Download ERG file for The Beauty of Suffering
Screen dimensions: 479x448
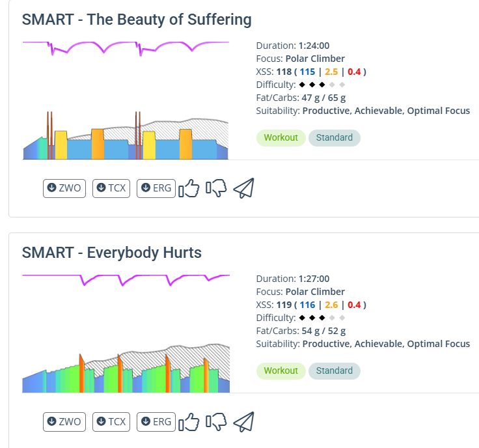[156, 188]
